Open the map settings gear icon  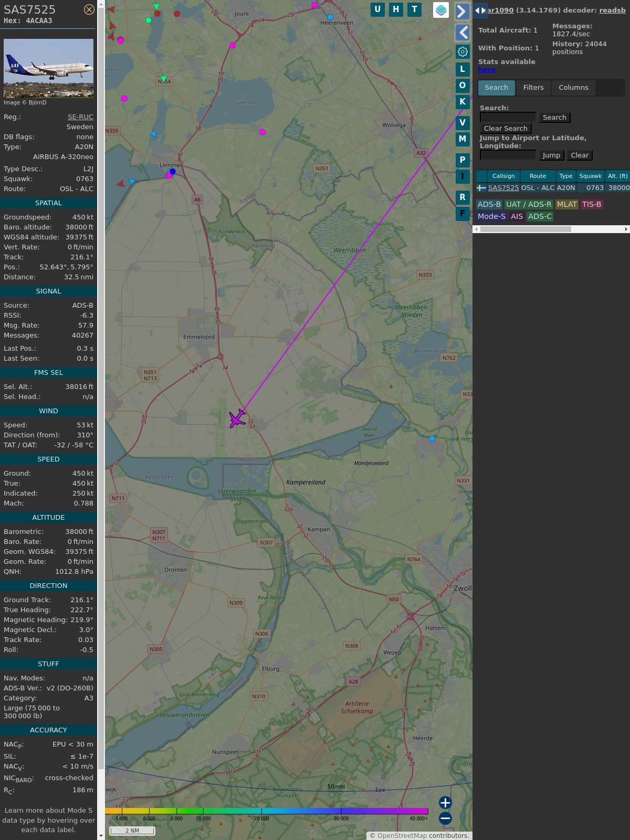coord(463,51)
